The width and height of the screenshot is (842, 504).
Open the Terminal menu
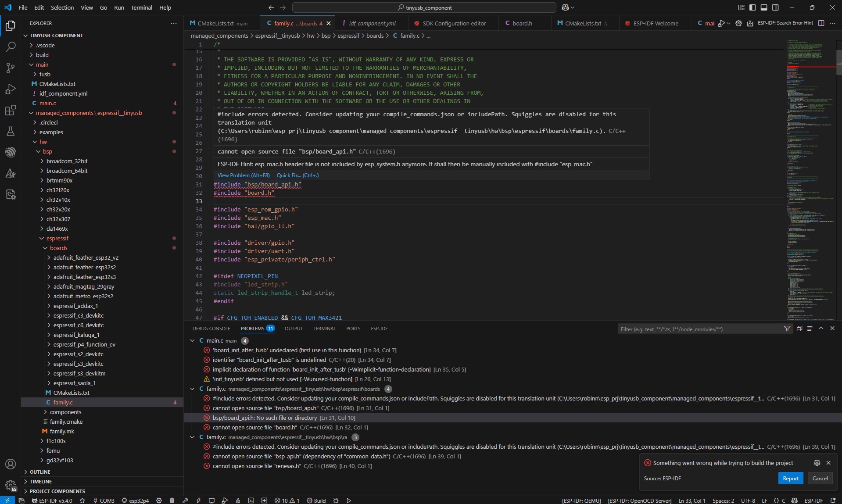pos(141,7)
